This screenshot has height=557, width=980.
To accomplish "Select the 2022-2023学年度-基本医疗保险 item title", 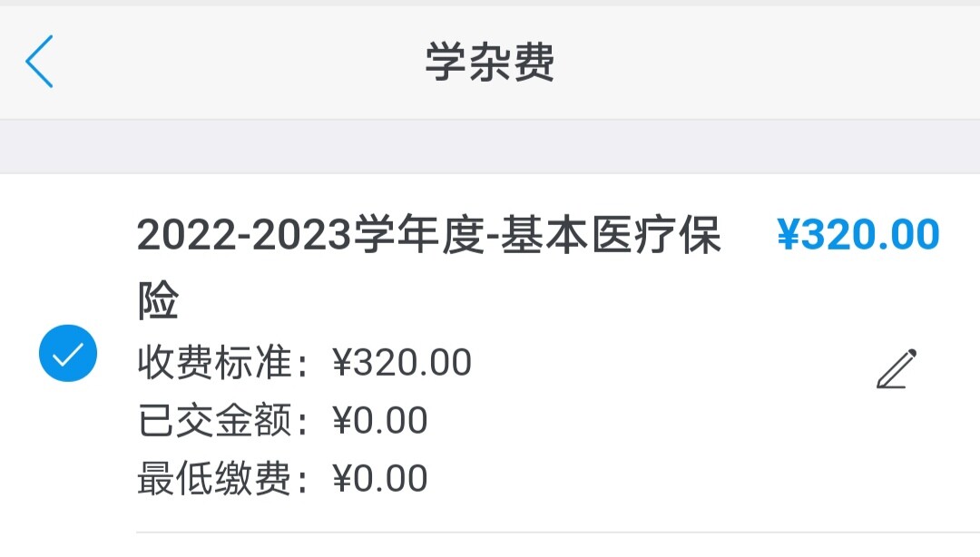I will click(x=428, y=238).
